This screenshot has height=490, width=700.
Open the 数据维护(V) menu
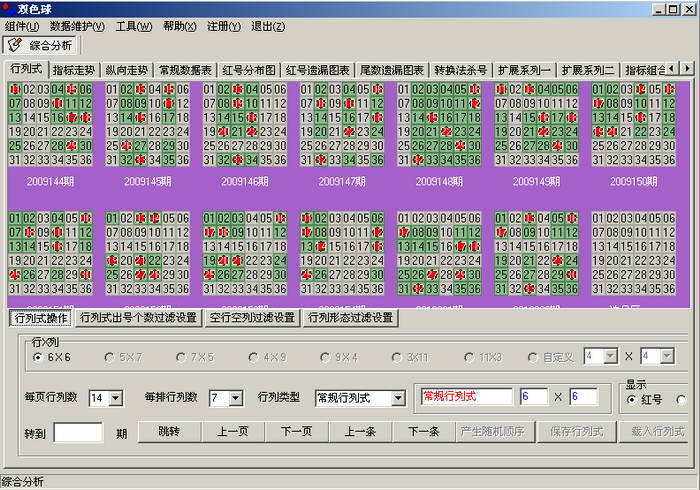77,26
